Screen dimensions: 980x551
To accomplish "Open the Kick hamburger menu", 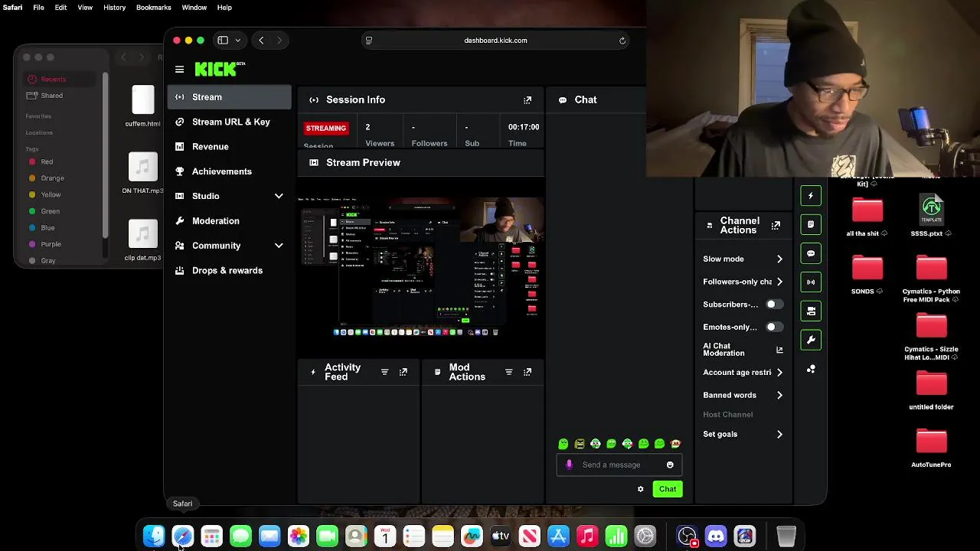I will pos(179,70).
